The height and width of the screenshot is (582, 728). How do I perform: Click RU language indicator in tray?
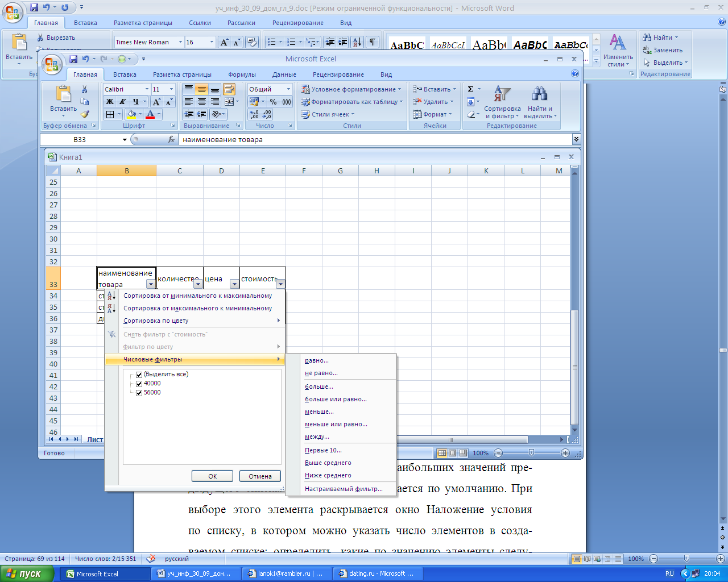click(x=669, y=573)
